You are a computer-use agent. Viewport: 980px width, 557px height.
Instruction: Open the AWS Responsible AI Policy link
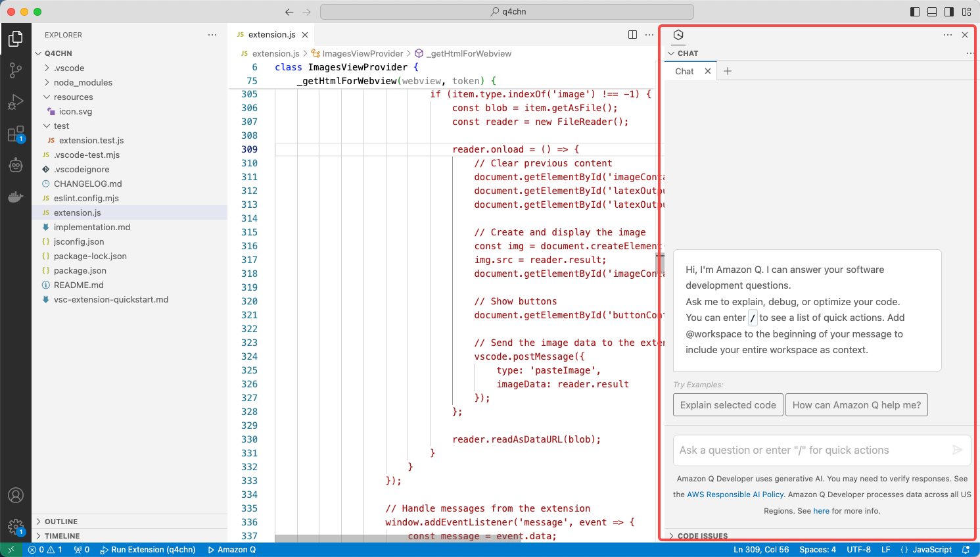pos(735,495)
